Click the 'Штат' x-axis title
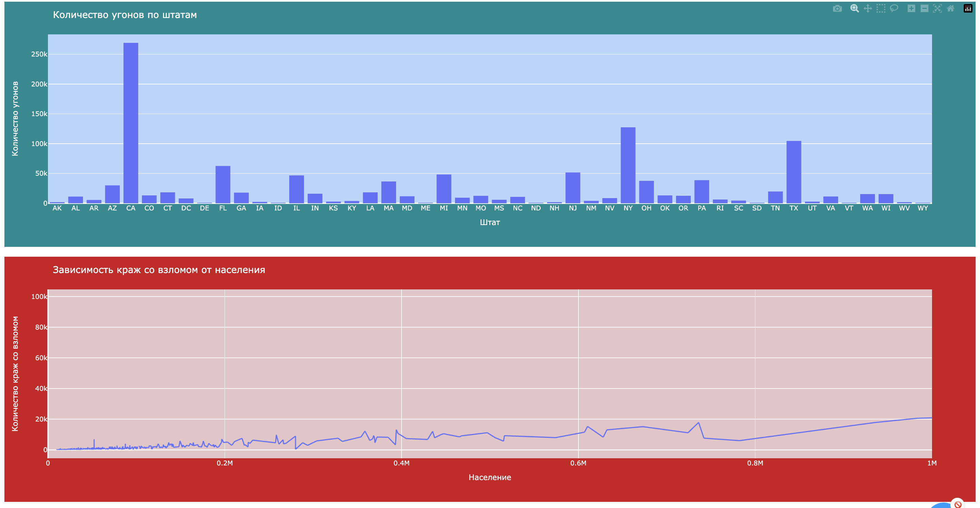 click(x=490, y=222)
